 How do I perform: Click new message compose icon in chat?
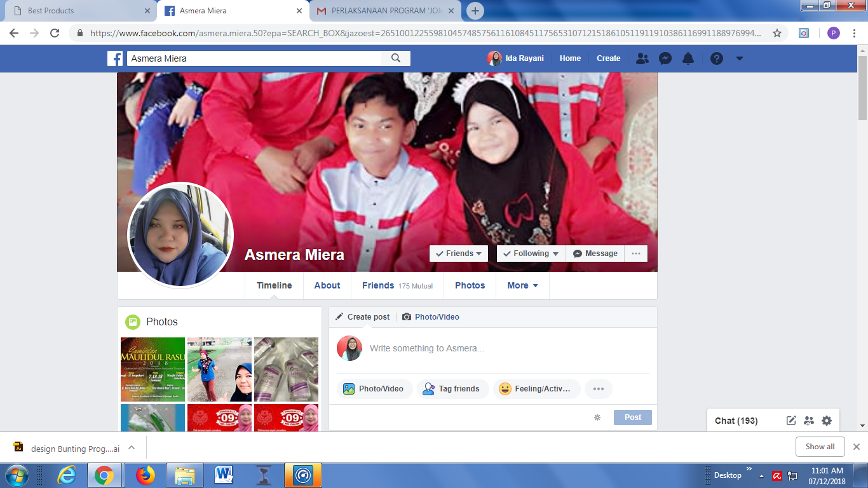791,421
